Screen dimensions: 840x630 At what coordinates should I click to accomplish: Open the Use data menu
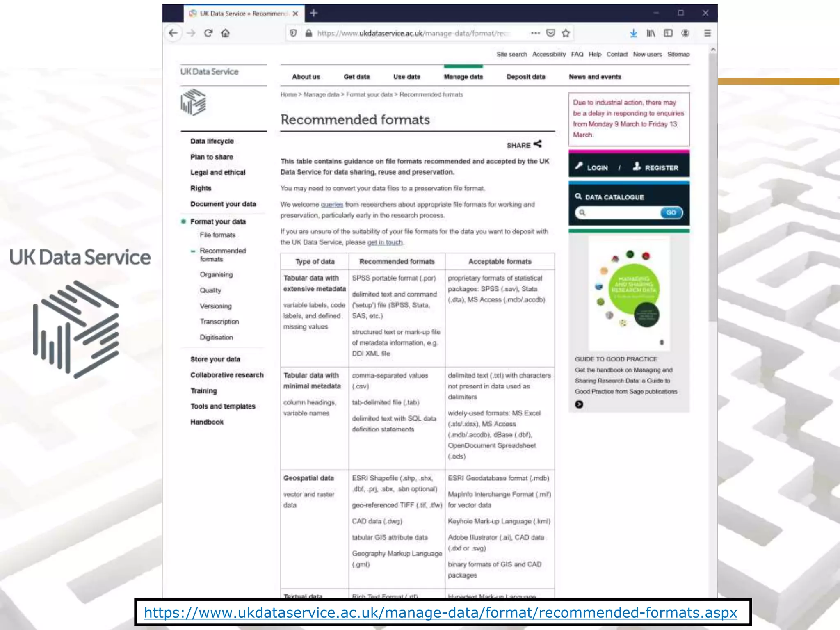pos(407,77)
